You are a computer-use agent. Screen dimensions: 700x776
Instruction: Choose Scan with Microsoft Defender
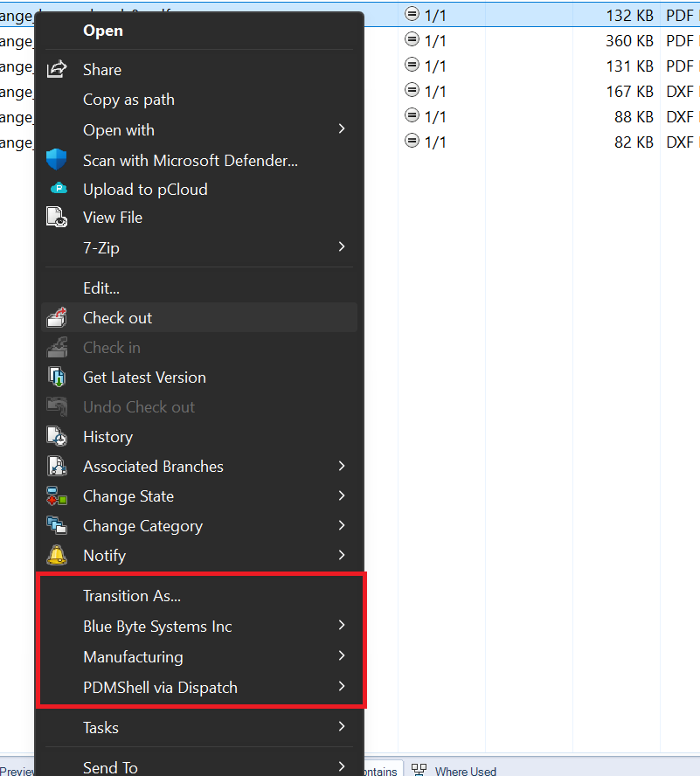pyautogui.click(x=199, y=160)
